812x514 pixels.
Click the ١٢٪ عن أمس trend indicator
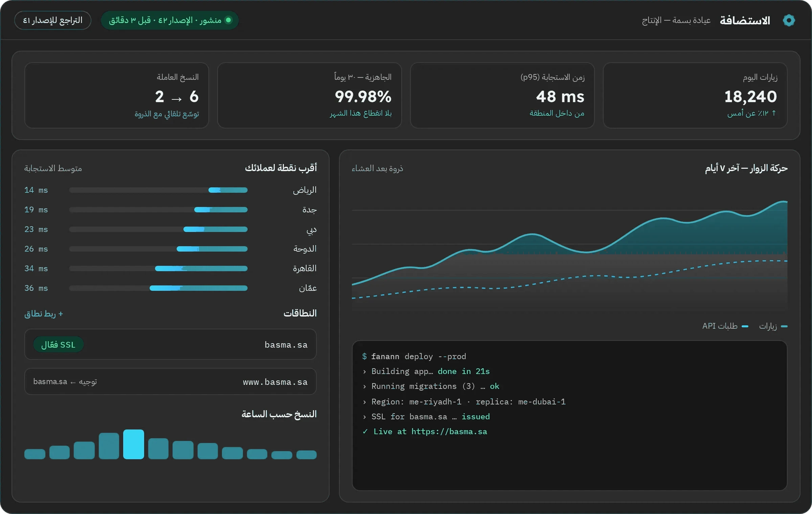[752, 113]
